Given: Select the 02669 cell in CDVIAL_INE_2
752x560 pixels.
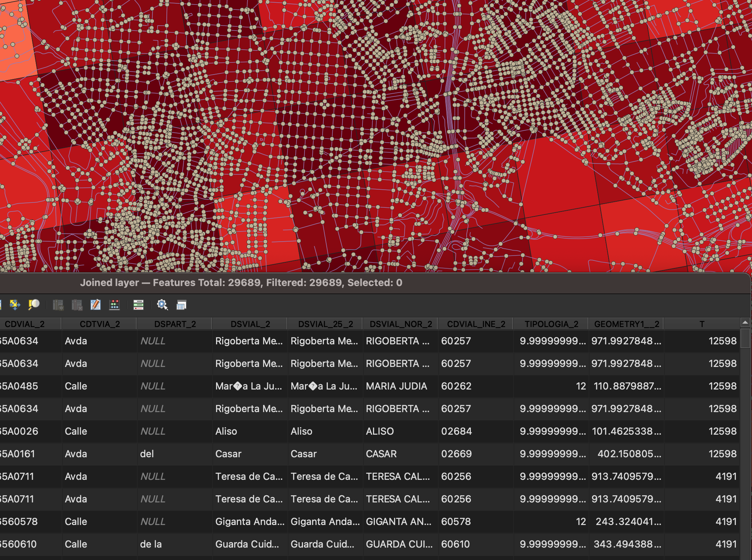Looking at the screenshot, I should tap(456, 454).
